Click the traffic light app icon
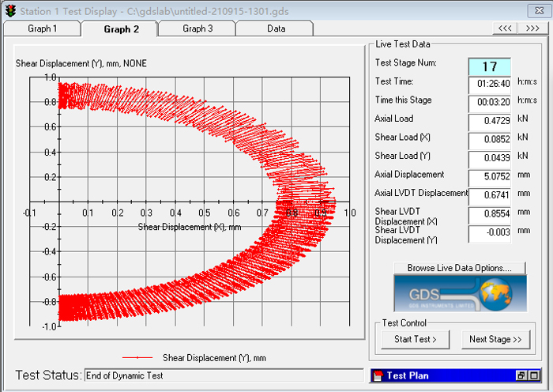The height and width of the screenshot is (392, 553). (x=10, y=11)
